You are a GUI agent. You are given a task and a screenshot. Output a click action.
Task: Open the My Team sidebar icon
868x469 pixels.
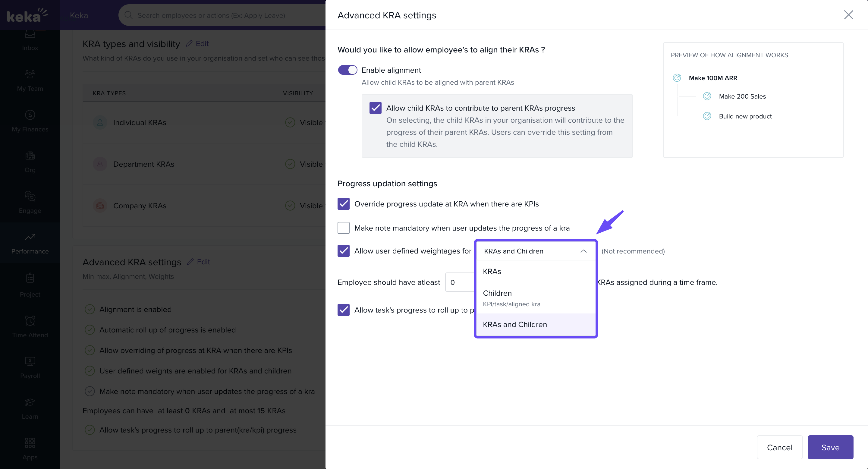(30, 74)
